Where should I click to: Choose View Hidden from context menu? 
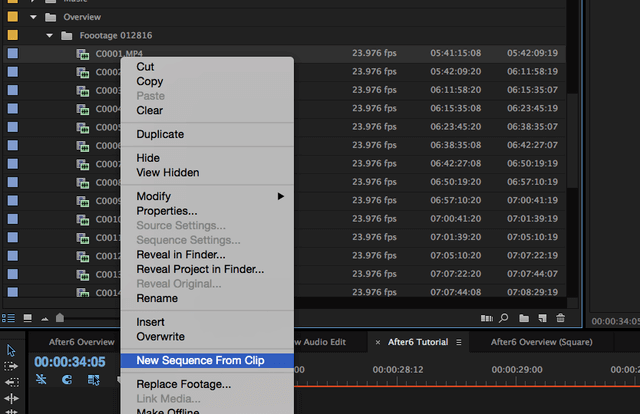(x=207, y=172)
